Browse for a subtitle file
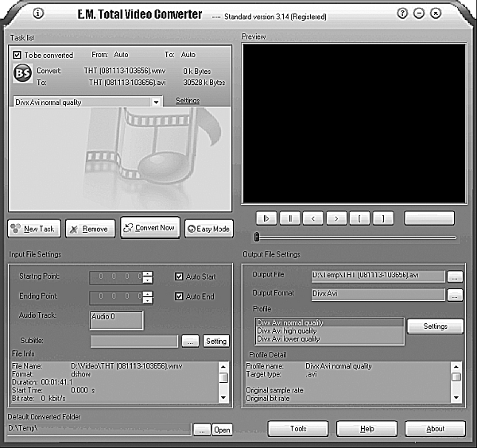 pyautogui.click(x=190, y=341)
